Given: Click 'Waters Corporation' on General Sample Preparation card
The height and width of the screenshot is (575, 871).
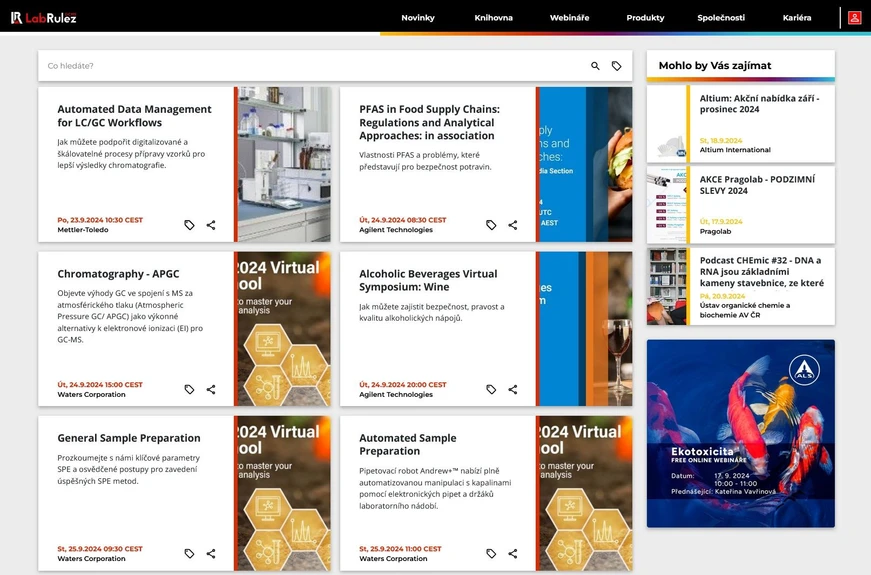Looking at the screenshot, I should 91,559.
